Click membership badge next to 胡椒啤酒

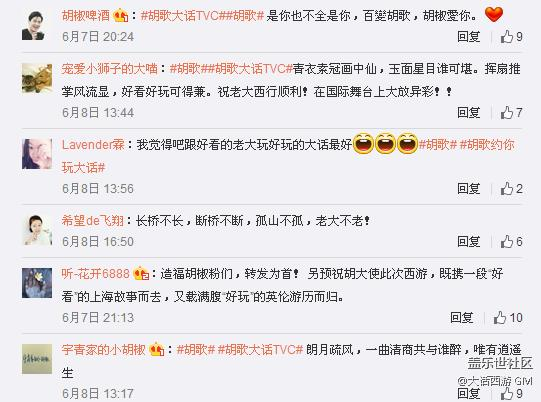click(120, 16)
